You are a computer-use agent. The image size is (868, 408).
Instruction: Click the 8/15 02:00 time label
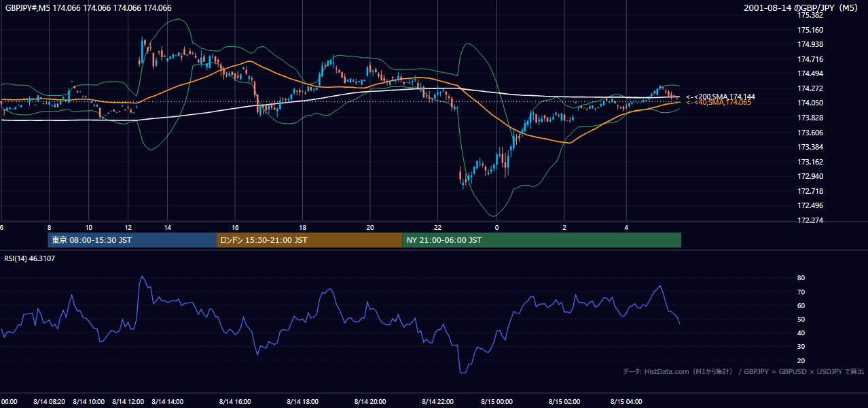pos(564,402)
